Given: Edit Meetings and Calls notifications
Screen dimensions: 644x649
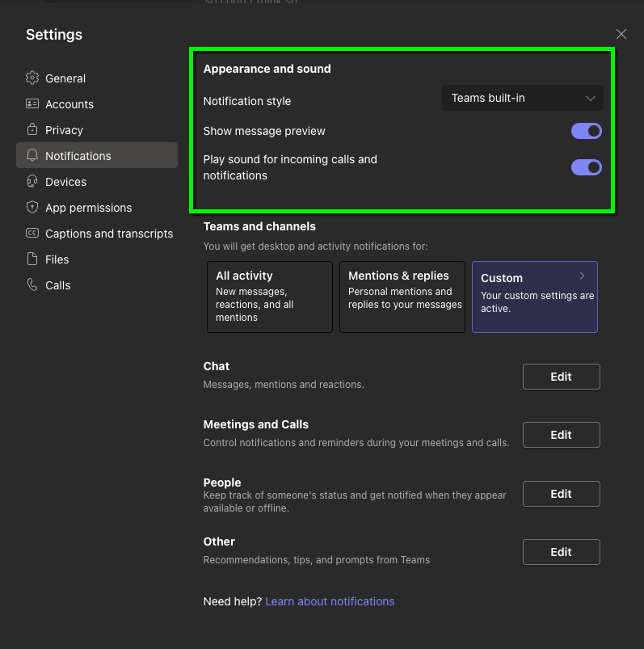Looking at the screenshot, I should (562, 435).
